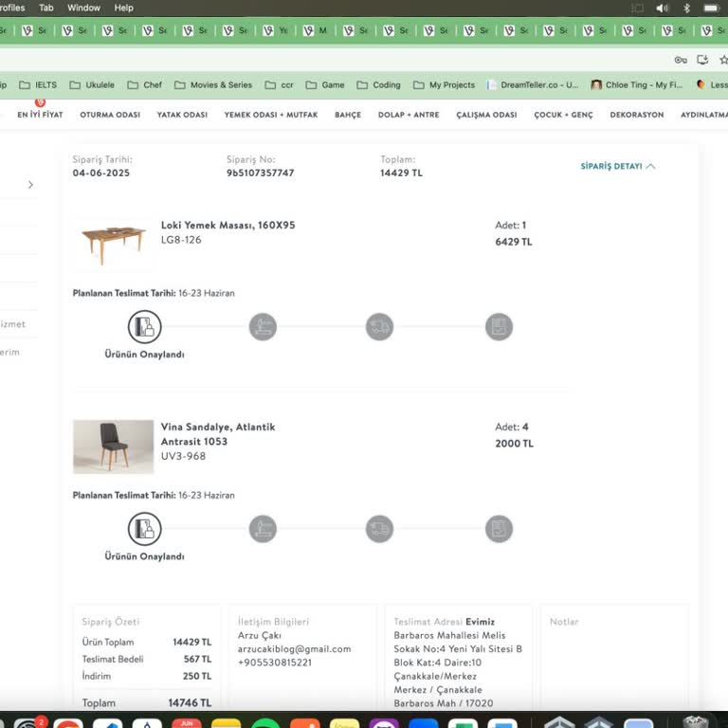728x728 pixels.
Task: Open the 'Coding' bookmarks folder
Action: [378, 84]
